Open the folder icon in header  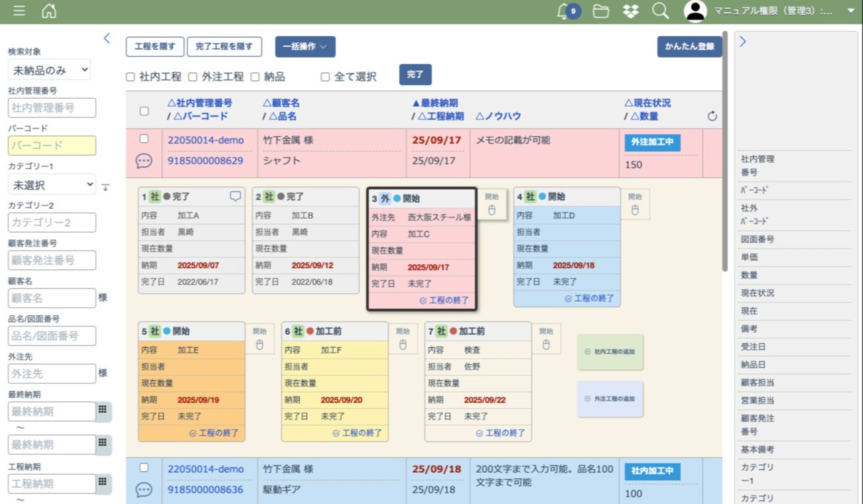[x=601, y=11]
